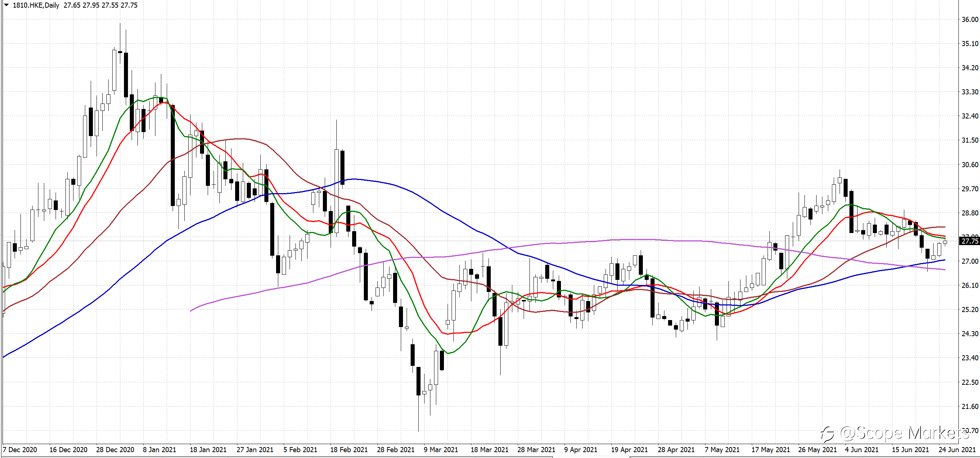Click the 9 Apr 2021 date label
This screenshot has height=458, width=980.
pos(581,450)
